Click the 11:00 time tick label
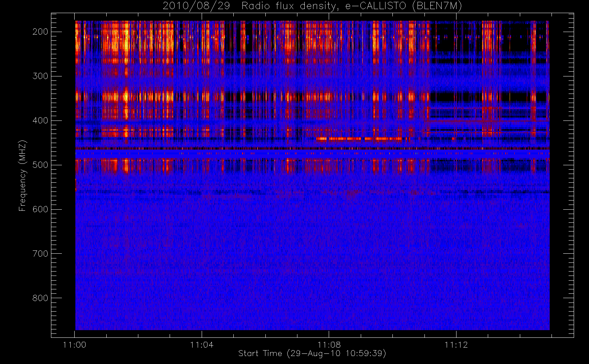Image resolution: width=589 pixels, height=364 pixels. click(75, 345)
